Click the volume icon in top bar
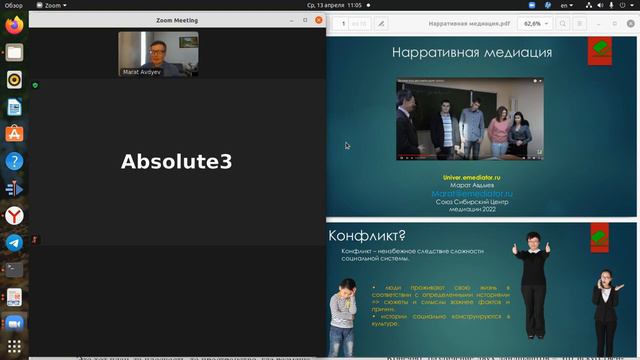The image size is (640, 360). [x=600, y=5]
